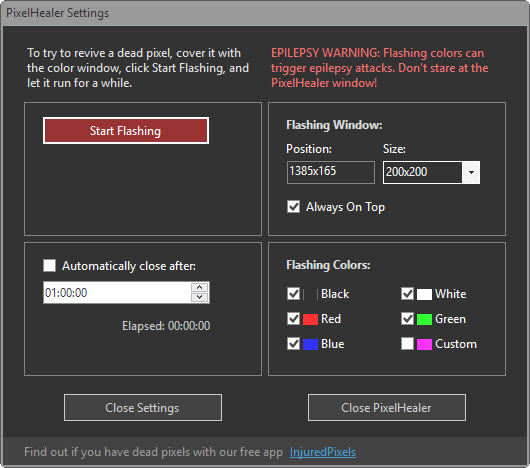Screen dimensions: 530x468
Task: Click the Flashing Colors: heading
Action: tap(328, 265)
